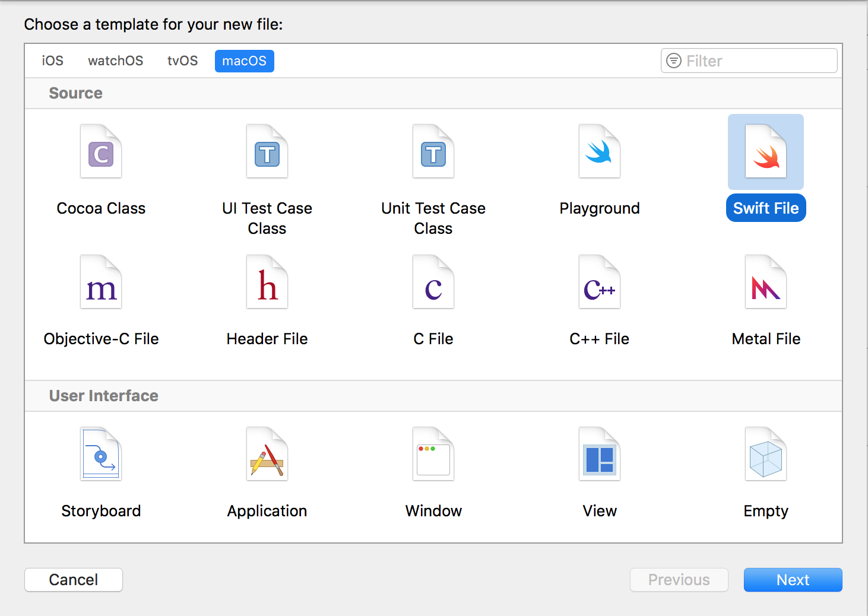Viewport: 868px width, 616px height.
Task: Proceed with the Next button
Action: click(x=793, y=580)
